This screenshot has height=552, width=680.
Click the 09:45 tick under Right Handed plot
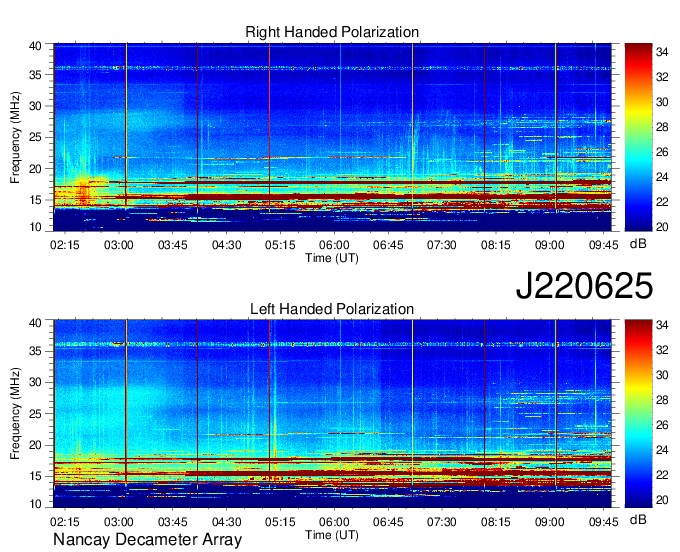(603, 245)
